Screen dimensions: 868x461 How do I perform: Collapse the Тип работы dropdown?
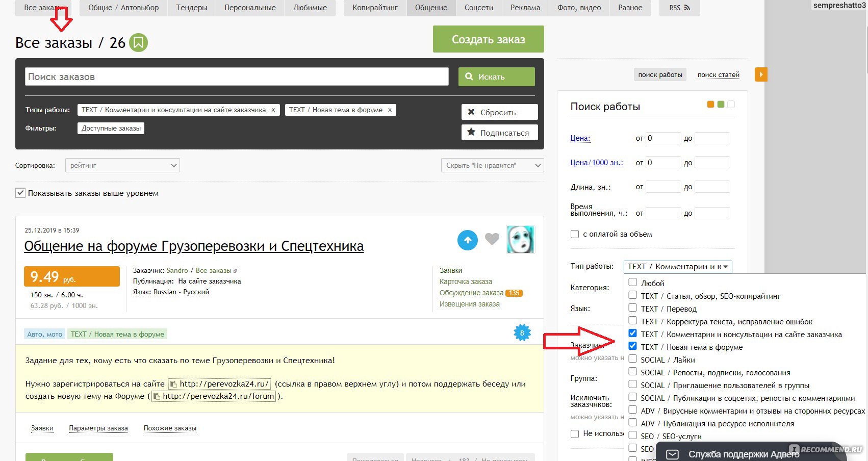678,266
